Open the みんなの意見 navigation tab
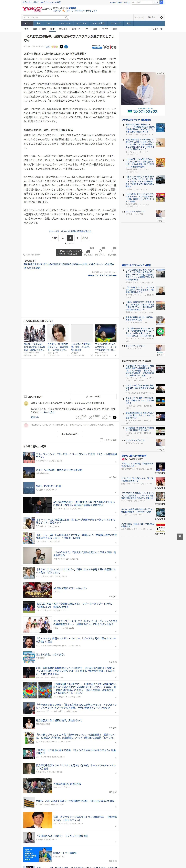 99,24
